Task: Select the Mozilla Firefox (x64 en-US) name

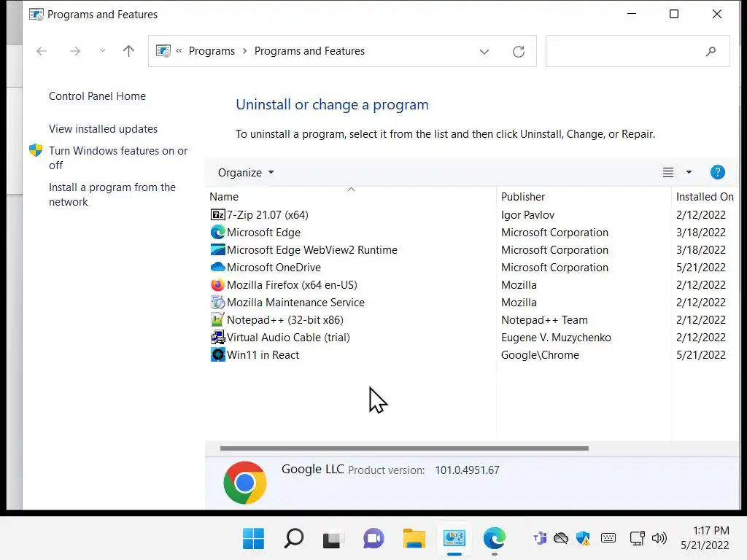Action: pos(292,285)
